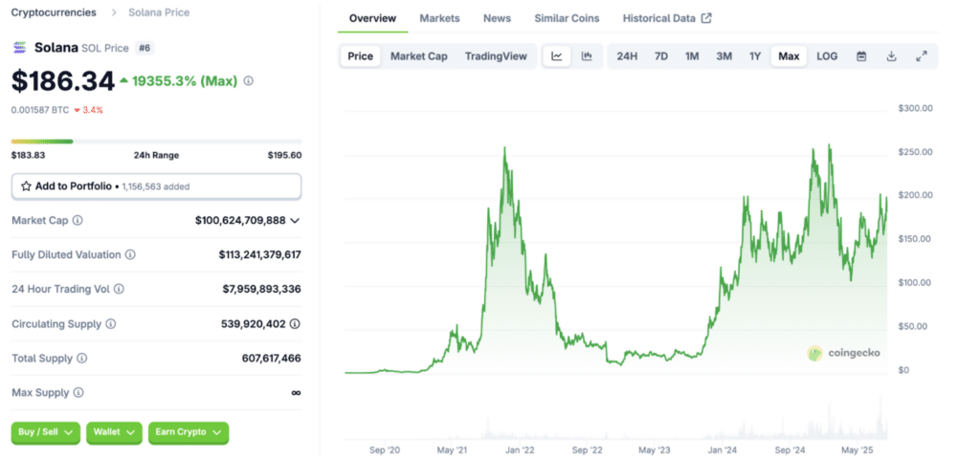This screenshot has height=460, width=980.
Task: Expand chart to fullscreen icon
Action: click(x=922, y=56)
